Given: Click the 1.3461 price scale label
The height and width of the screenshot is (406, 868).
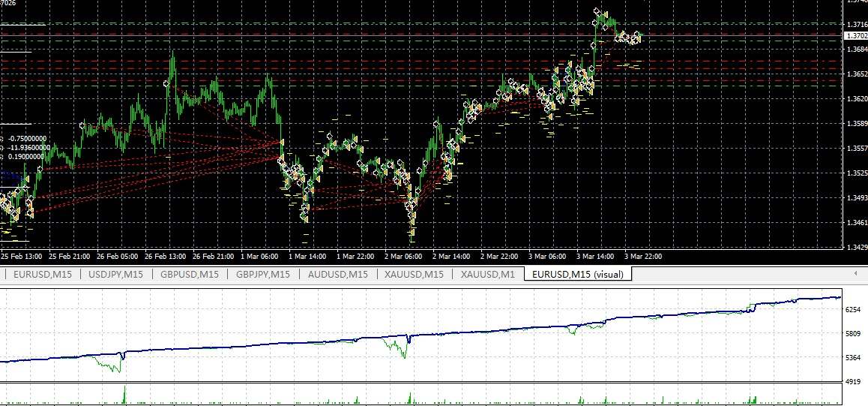Looking at the screenshot, I should tap(857, 223).
